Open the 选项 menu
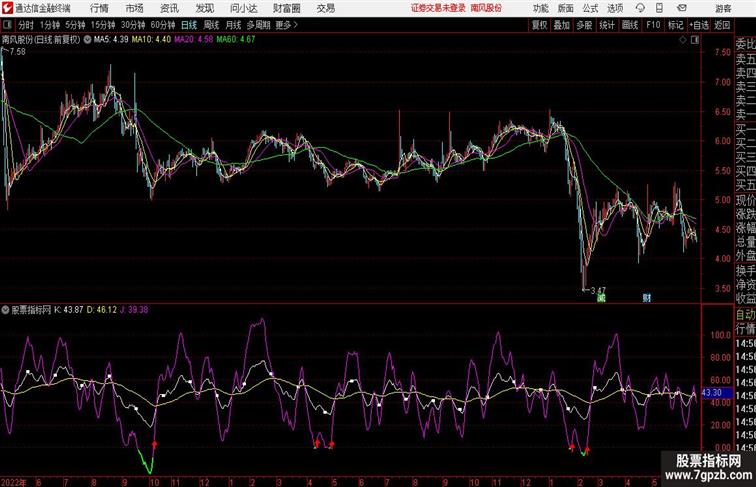This screenshot has width=756, height=487. 615,8
